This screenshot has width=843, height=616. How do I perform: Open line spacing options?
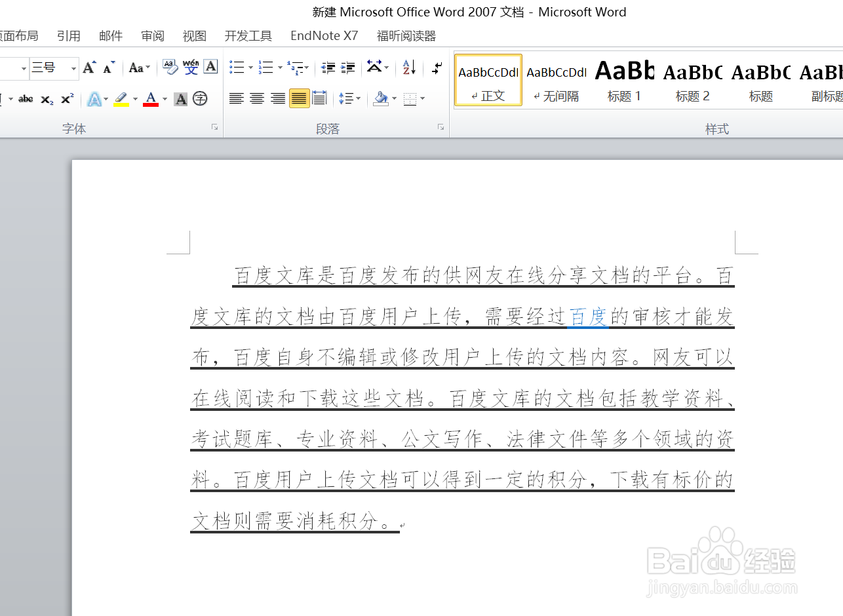pyautogui.click(x=345, y=99)
